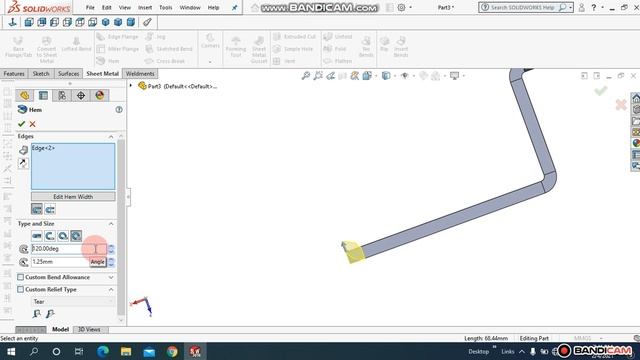Choose the Tear Drop hem type
Image resolution: width=640 pixels, height=360 pixels.
pos(63,236)
